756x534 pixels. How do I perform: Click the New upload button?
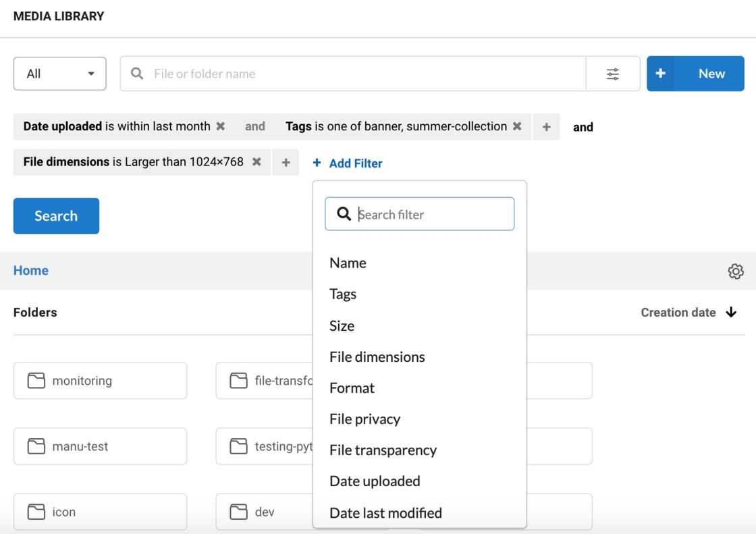tap(695, 74)
